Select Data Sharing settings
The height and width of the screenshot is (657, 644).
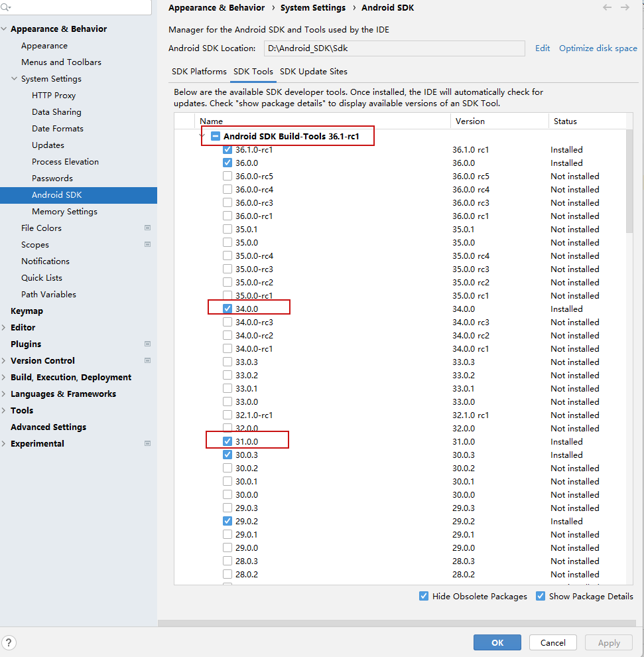click(56, 112)
